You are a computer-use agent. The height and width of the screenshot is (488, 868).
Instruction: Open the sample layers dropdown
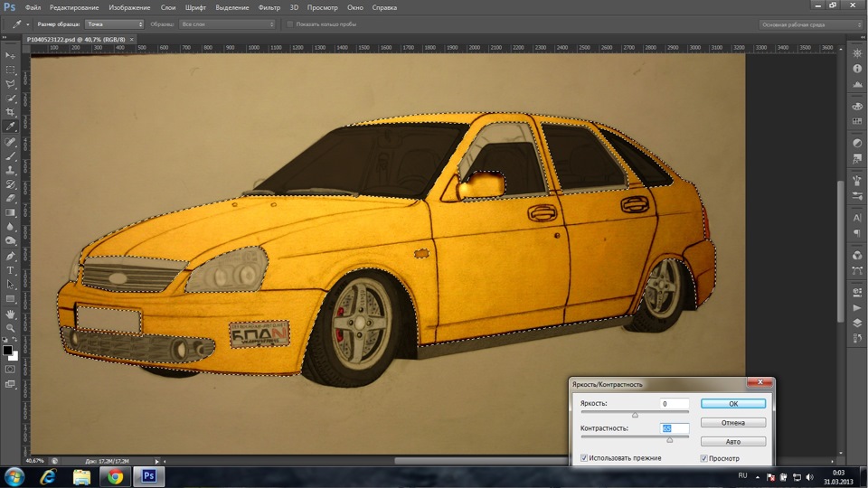[227, 24]
